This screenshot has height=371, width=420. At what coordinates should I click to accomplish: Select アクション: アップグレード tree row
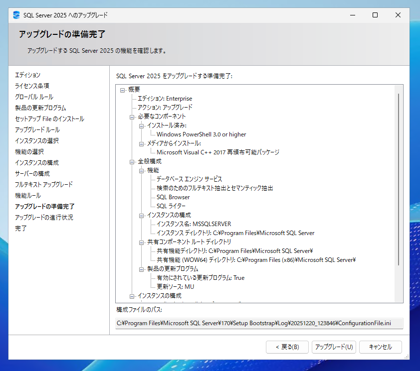[165, 108]
